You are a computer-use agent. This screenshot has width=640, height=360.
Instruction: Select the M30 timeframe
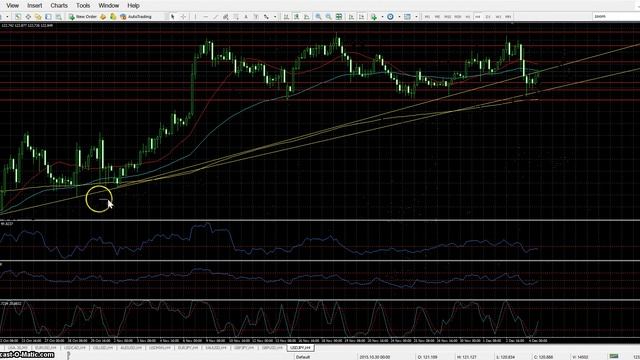point(458,17)
